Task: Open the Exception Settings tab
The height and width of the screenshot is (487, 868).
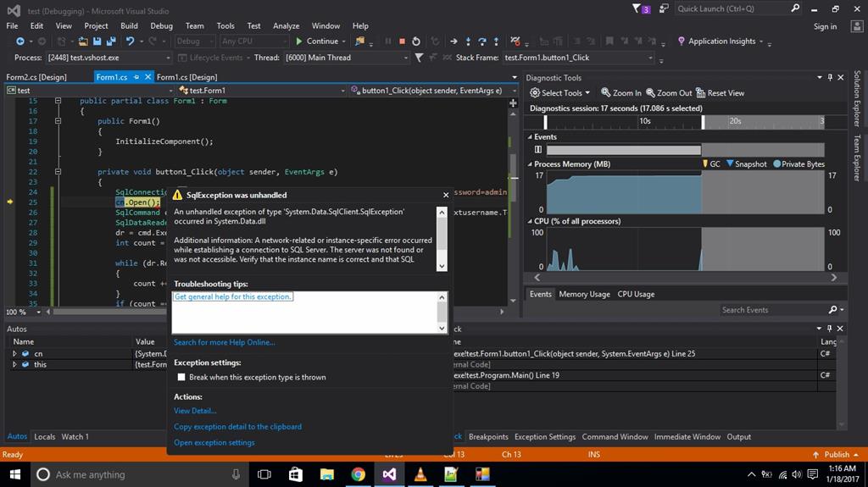Action: 545,437
